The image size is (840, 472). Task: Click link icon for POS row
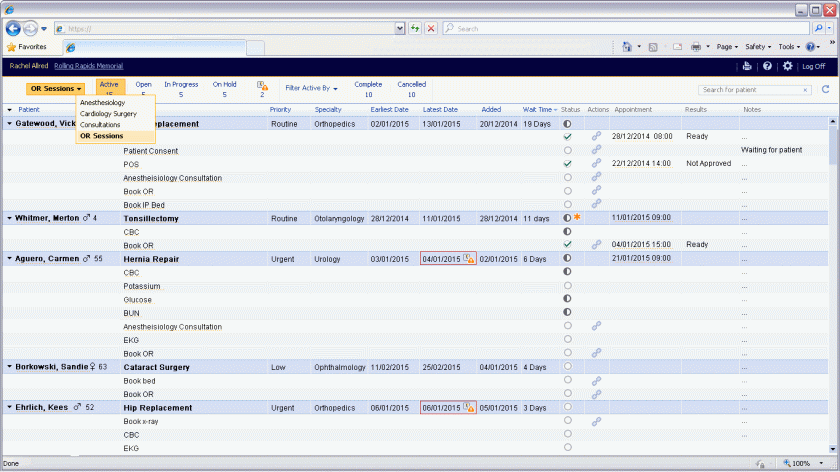(x=596, y=163)
